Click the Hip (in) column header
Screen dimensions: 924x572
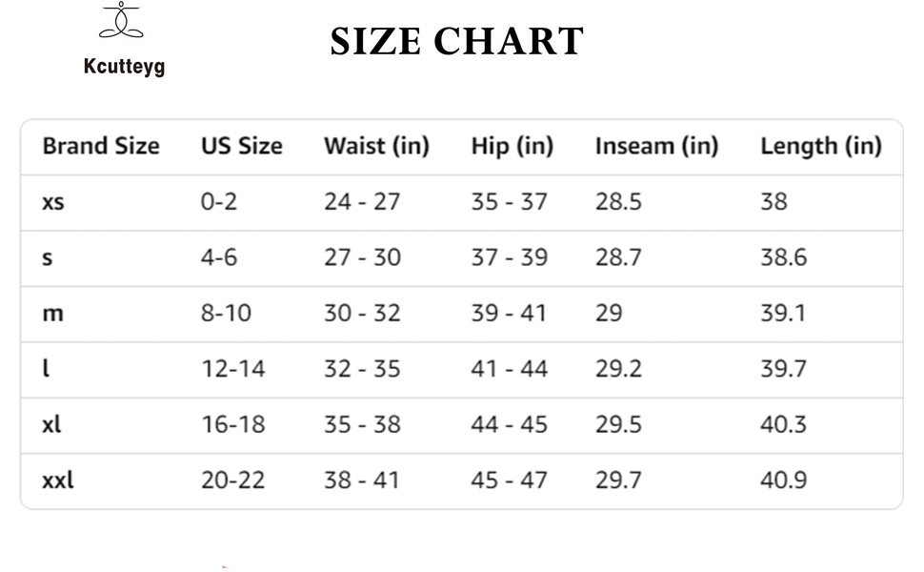(x=512, y=147)
